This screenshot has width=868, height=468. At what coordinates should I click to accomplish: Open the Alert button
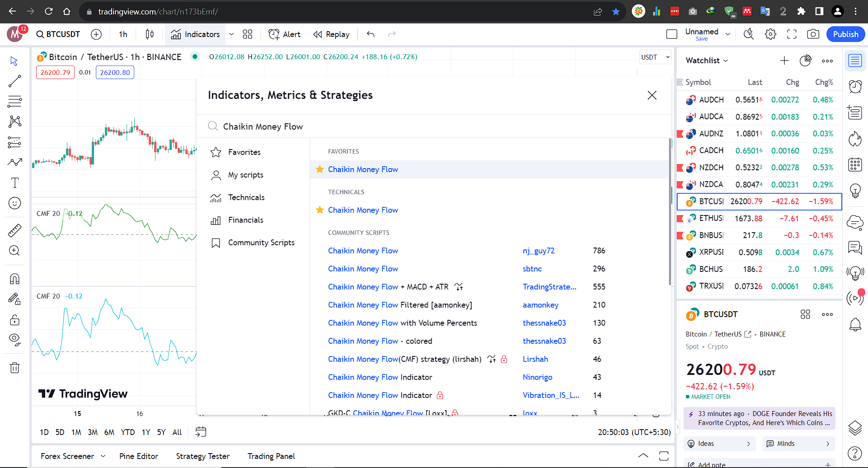[284, 34]
